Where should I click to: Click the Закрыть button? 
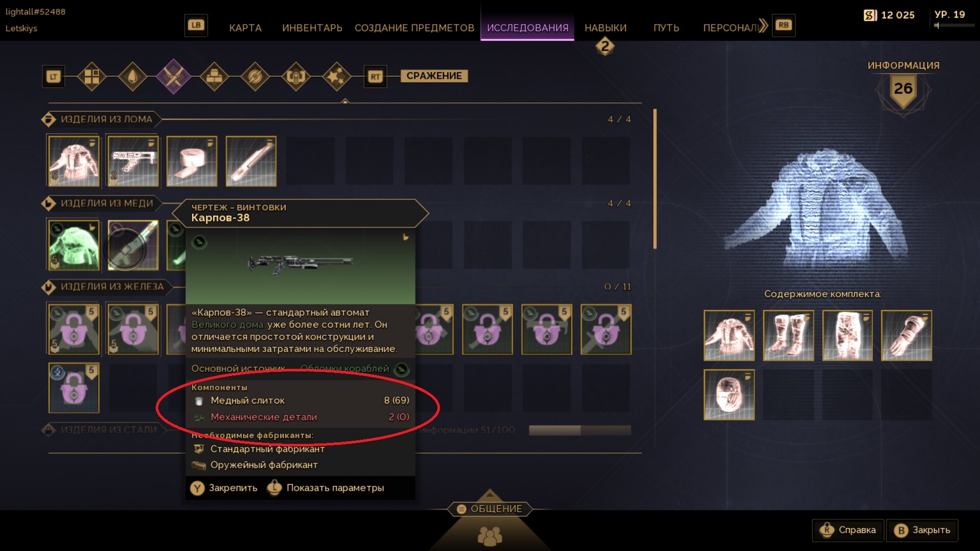click(922, 530)
